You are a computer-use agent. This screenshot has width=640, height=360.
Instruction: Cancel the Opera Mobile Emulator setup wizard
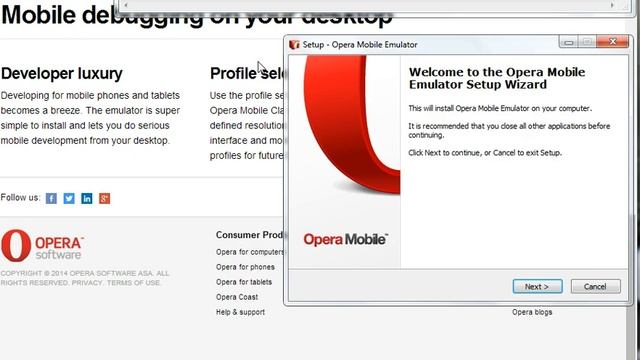pos(596,287)
